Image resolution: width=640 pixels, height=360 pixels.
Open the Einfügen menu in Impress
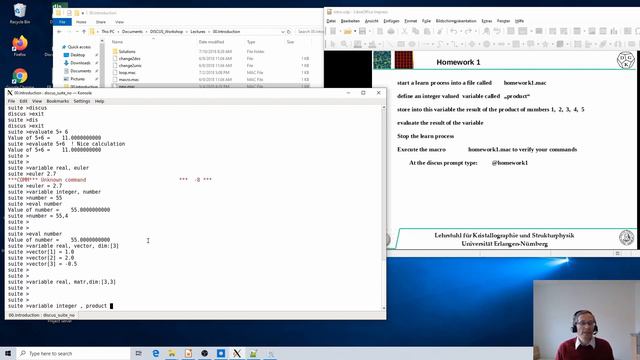pyautogui.click(x=391, y=21)
